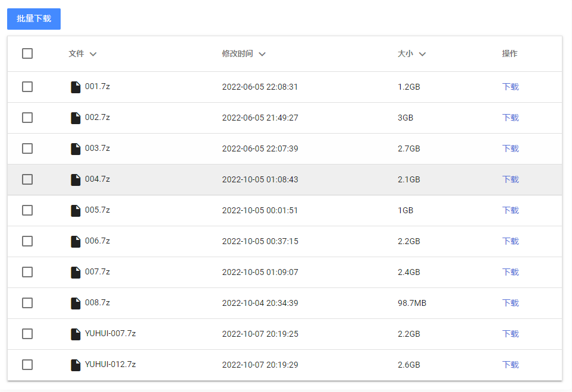Click the YUHUI-012.7z file icon
This screenshot has width=572, height=392.
[76, 365]
